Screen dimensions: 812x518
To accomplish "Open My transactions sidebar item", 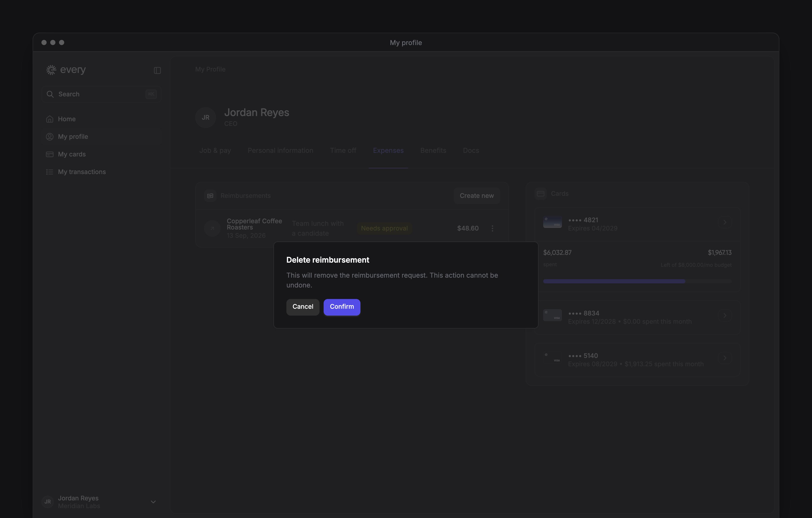I will coord(101,172).
